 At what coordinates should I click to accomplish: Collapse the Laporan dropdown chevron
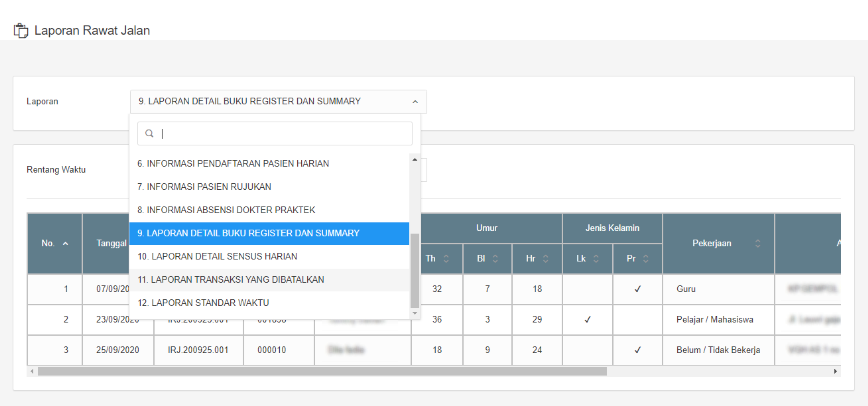click(415, 101)
